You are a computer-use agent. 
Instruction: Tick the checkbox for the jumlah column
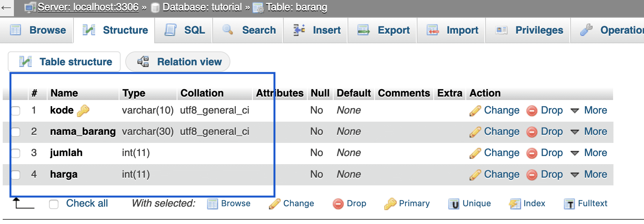pos(15,153)
